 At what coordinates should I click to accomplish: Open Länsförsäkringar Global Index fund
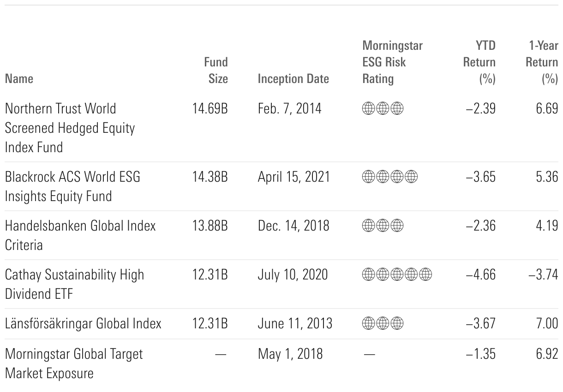pos(83,323)
